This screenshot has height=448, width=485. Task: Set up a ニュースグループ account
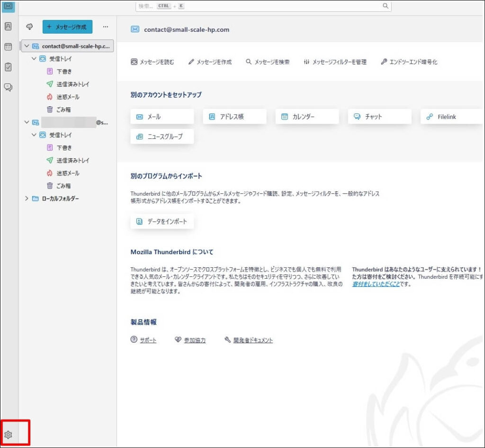click(162, 137)
